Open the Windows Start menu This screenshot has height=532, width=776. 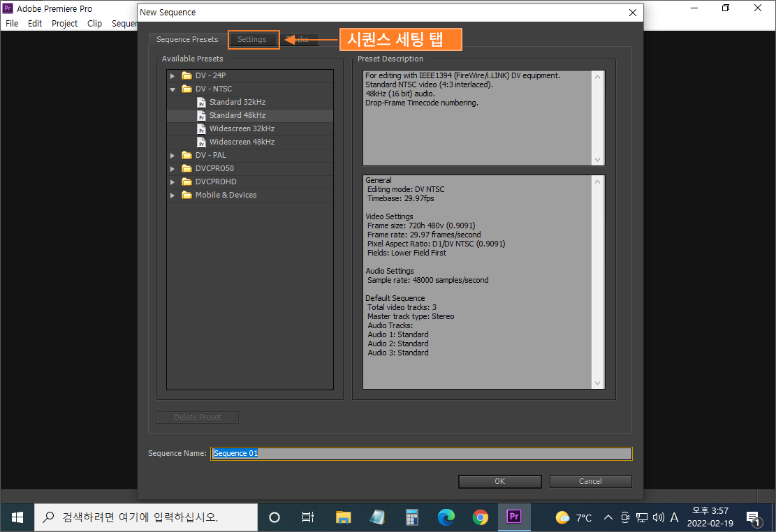[x=17, y=517]
